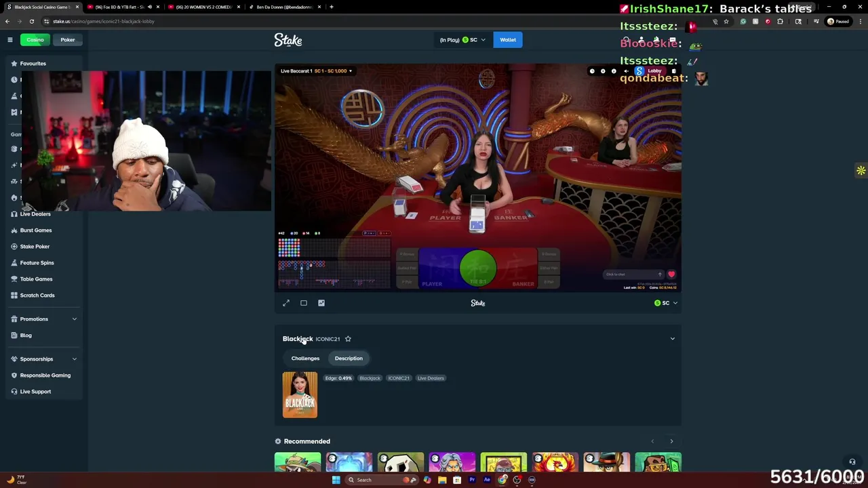Open the SC currency balance dropdown
Viewport: 868px width, 488px height.
[462, 40]
